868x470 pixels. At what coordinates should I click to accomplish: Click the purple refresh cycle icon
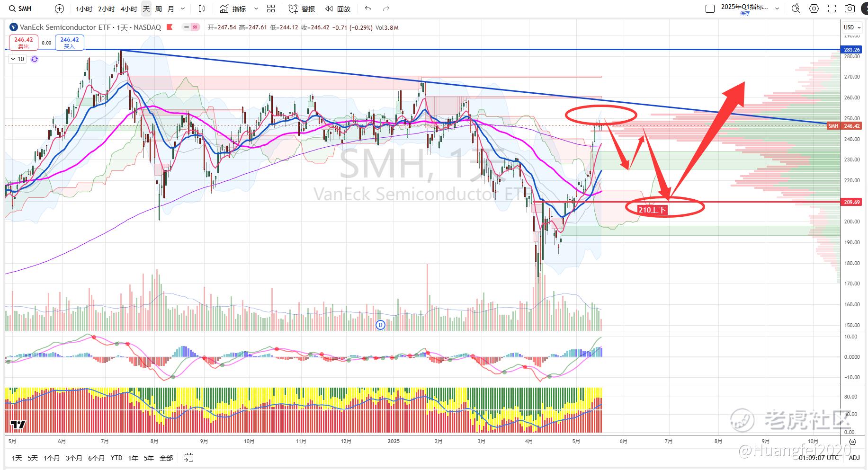tap(35, 59)
